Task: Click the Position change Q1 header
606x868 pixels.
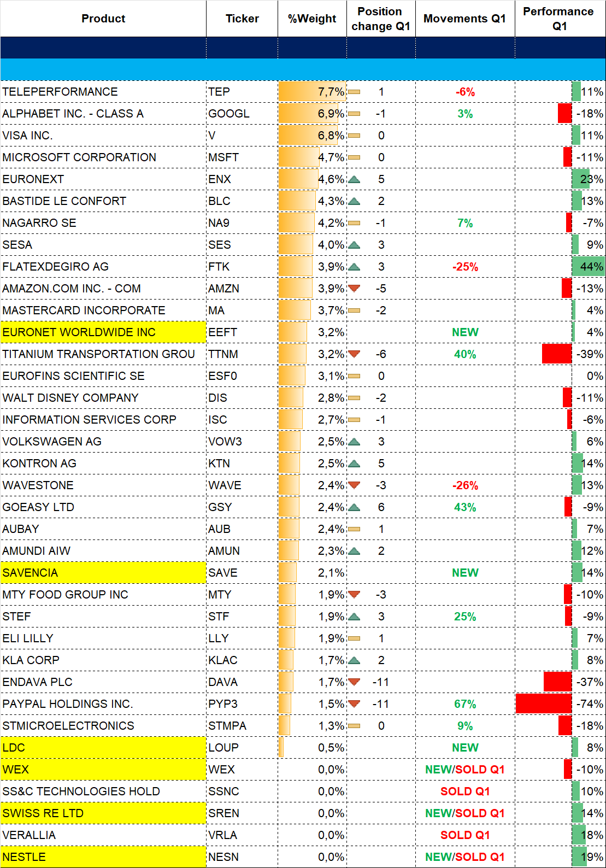Action: click(x=381, y=19)
